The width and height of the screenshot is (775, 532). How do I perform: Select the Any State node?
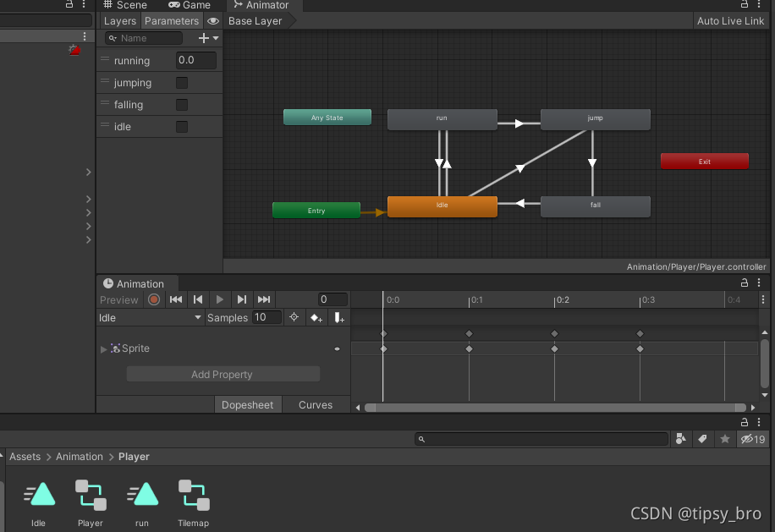(327, 117)
